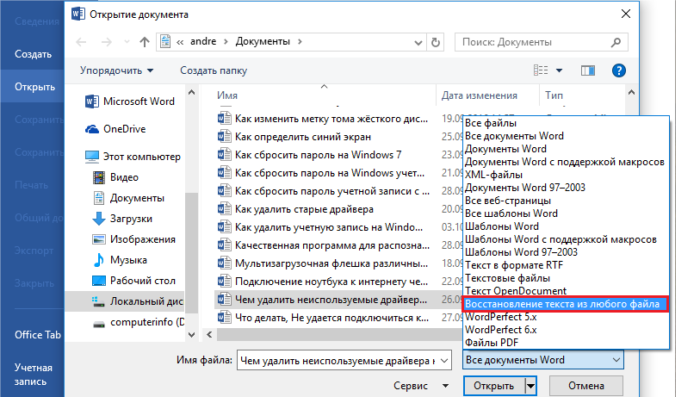The image size is (676, 398).
Task: Choose Документы Word с поддержкой макросов
Action: tap(564, 162)
